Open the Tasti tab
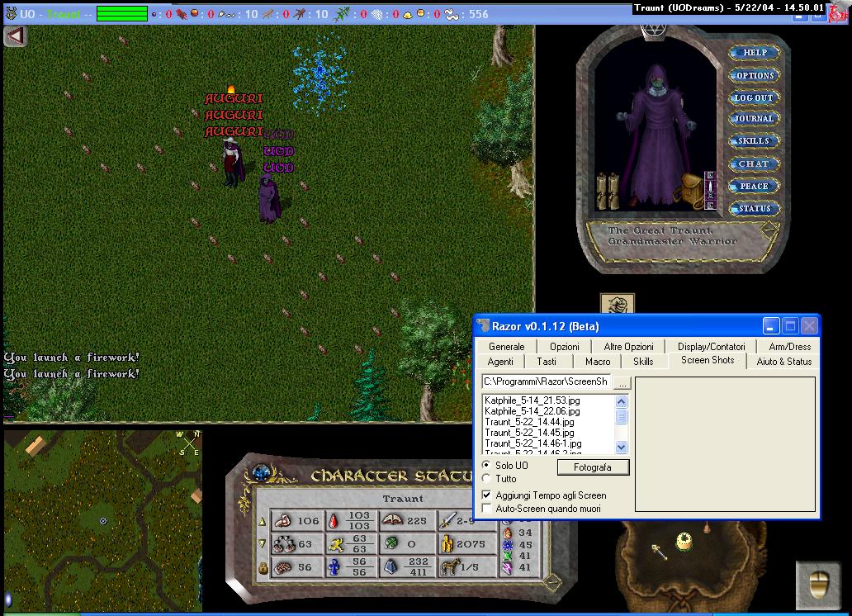The height and width of the screenshot is (616, 852). (547, 362)
